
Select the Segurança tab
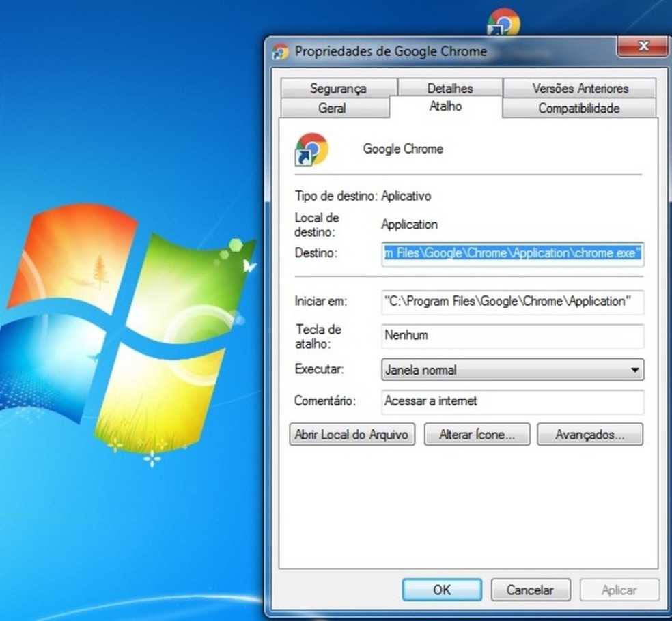pos(339,88)
